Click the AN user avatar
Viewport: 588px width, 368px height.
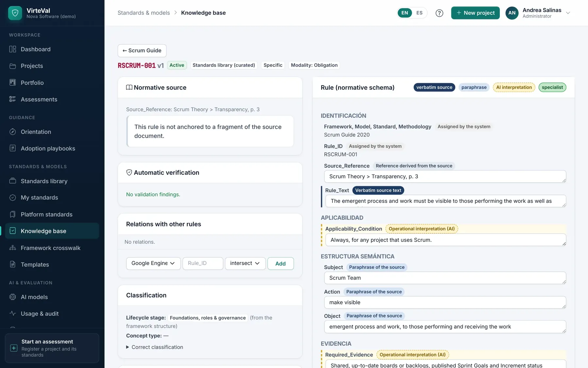[x=512, y=13]
